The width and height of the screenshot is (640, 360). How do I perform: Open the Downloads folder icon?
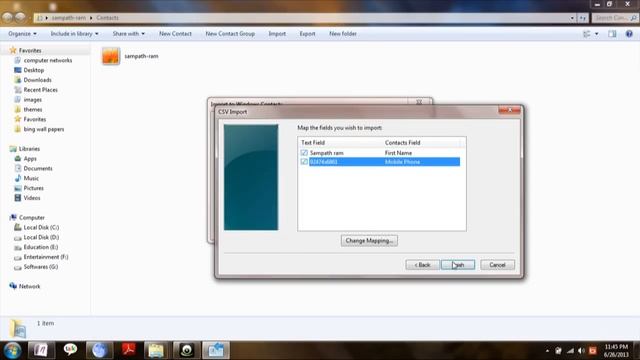(x=18, y=80)
